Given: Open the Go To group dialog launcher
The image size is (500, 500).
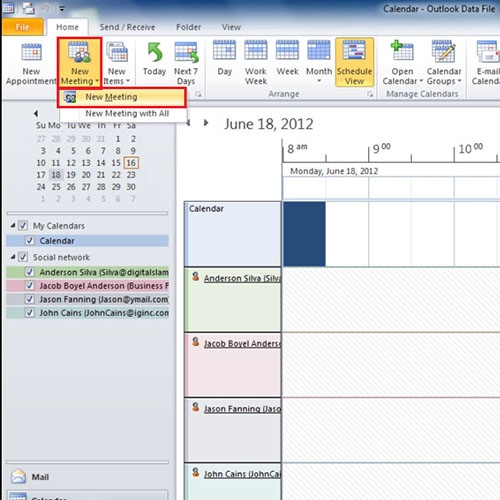Looking at the screenshot, I should pyautogui.click(x=198, y=94).
